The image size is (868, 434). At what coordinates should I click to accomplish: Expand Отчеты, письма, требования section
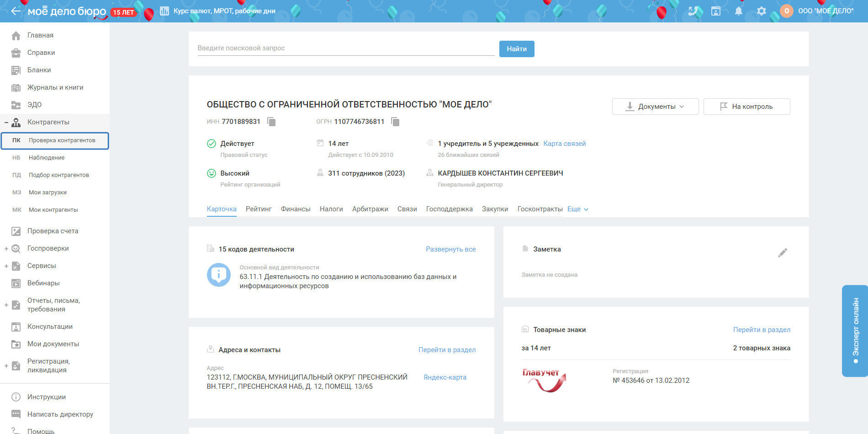[x=6, y=305]
